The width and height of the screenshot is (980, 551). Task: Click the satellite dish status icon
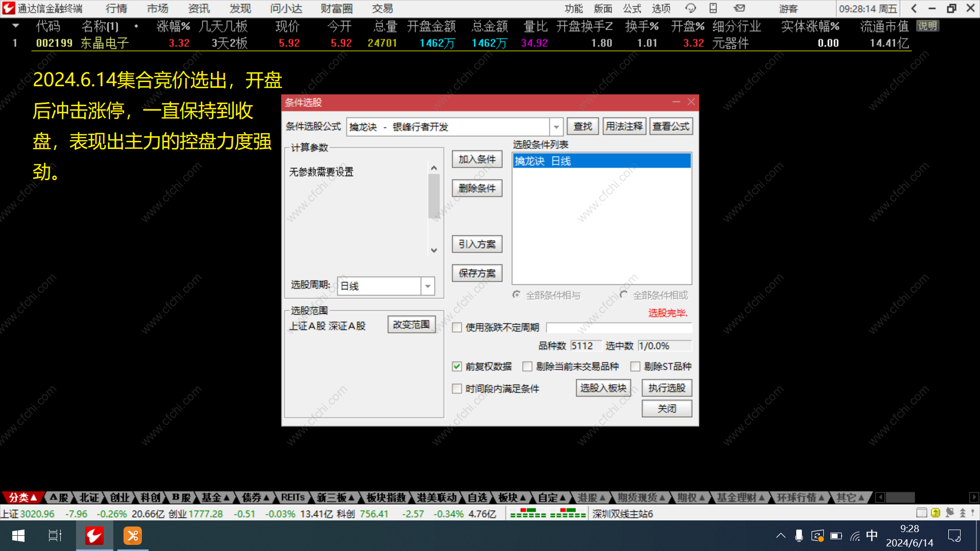(x=949, y=513)
